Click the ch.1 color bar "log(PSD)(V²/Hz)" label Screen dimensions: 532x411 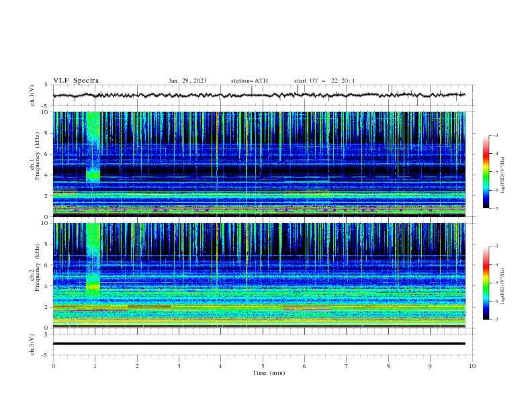point(503,175)
